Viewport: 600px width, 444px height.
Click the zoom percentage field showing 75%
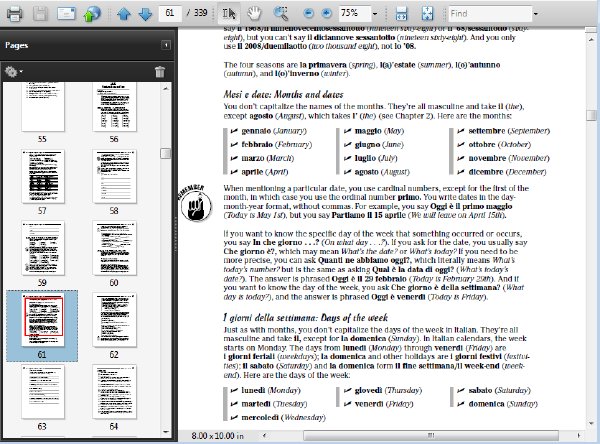[x=354, y=13]
